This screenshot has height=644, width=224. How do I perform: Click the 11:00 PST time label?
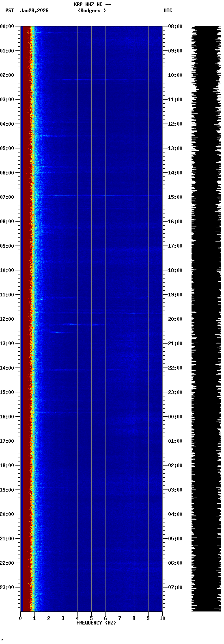tap(7, 295)
